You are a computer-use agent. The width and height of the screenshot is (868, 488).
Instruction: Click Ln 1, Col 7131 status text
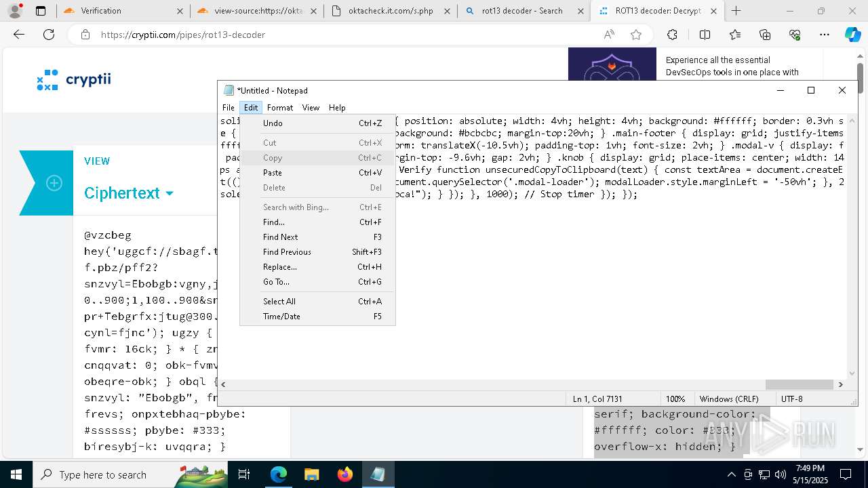click(x=597, y=399)
